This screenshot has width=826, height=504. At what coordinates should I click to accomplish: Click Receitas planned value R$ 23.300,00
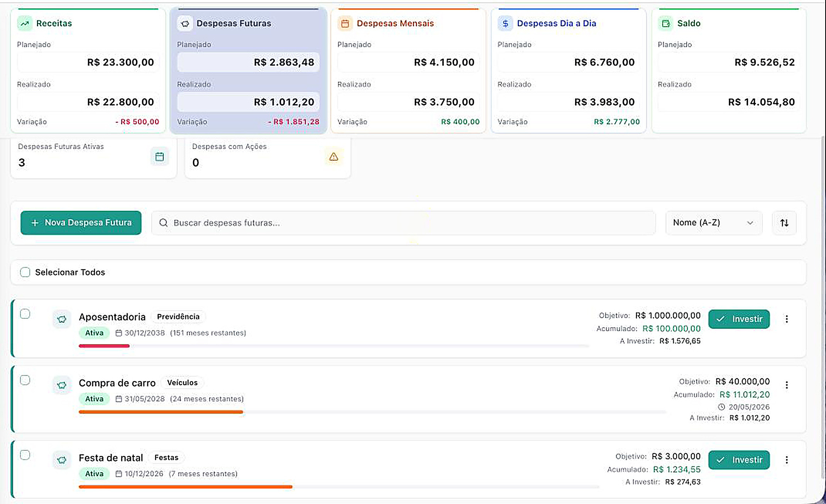click(x=120, y=63)
